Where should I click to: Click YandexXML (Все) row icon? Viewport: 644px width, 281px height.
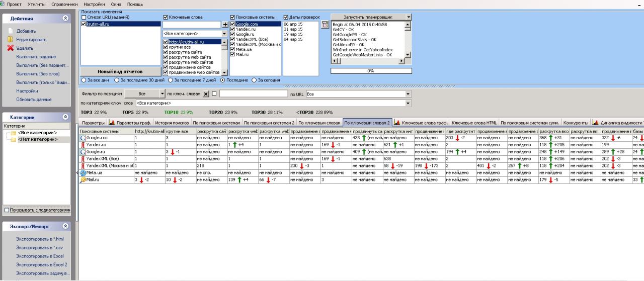(83, 159)
